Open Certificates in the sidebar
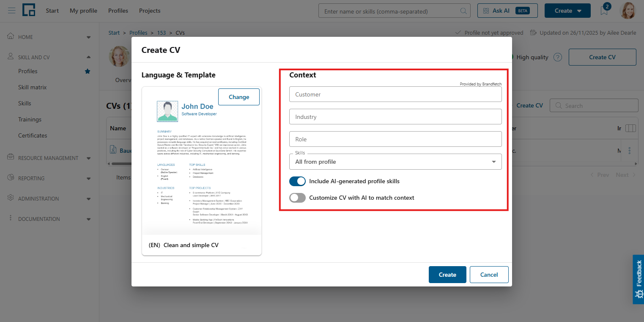This screenshot has height=322, width=644. coord(33,135)
